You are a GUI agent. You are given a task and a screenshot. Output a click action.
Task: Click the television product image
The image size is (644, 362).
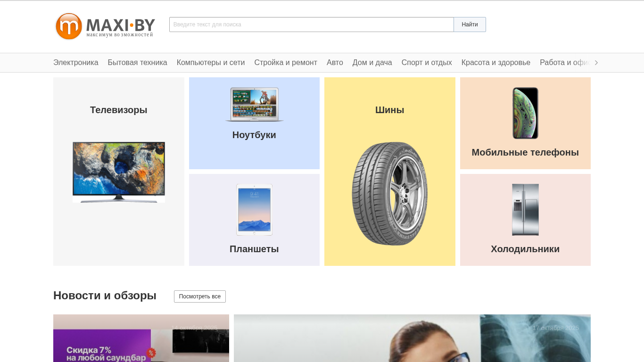[119, 173]
